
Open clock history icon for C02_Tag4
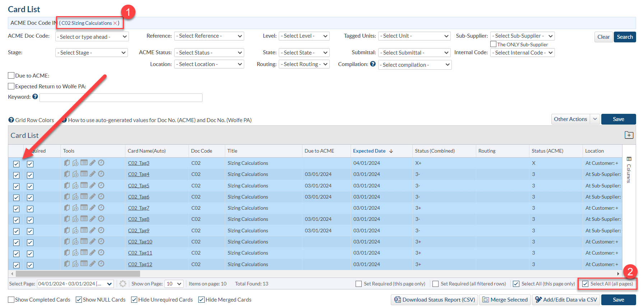101,174
